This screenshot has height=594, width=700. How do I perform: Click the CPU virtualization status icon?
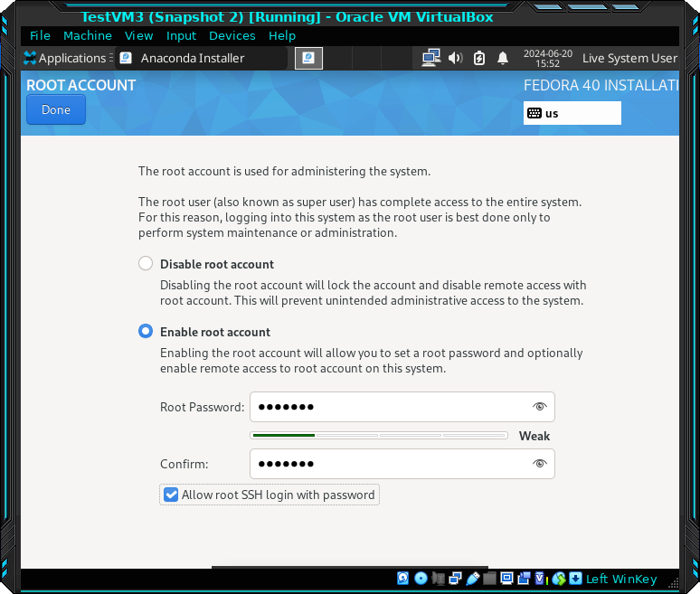(x=541, y=579)
